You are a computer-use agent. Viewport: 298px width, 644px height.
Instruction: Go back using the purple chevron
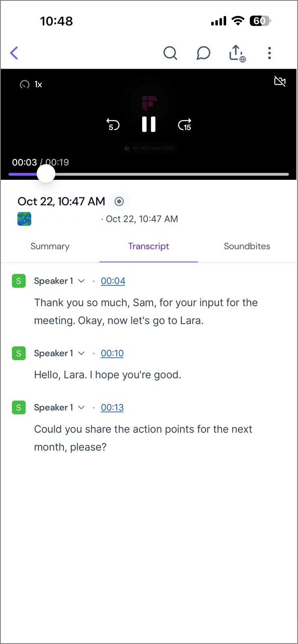click(x=14, y=53)
